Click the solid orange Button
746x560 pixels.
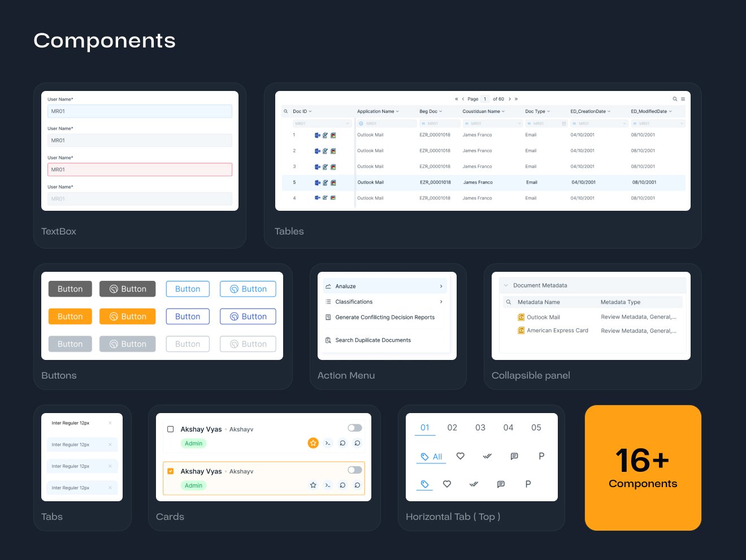point(70,316)
